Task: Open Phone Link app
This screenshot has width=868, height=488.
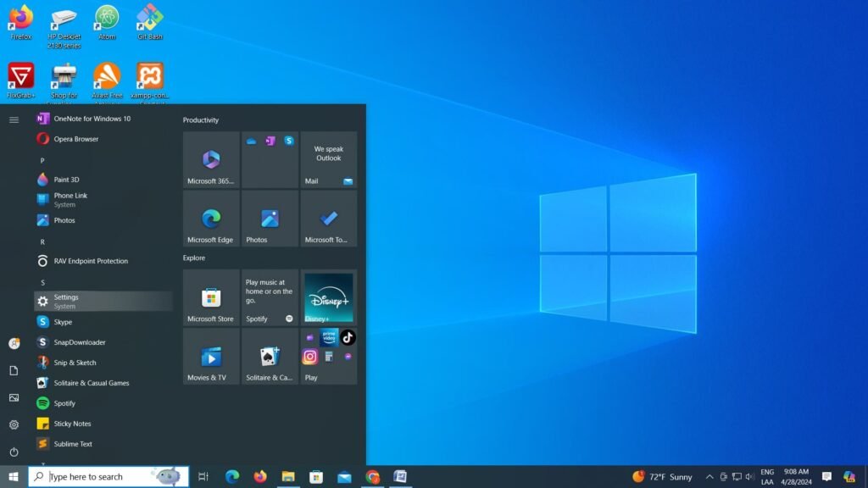Action: [103, 200]
